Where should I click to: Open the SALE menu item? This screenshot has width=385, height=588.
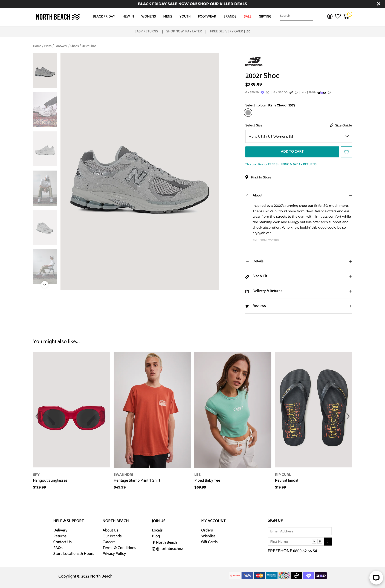[x=248, y=16]
